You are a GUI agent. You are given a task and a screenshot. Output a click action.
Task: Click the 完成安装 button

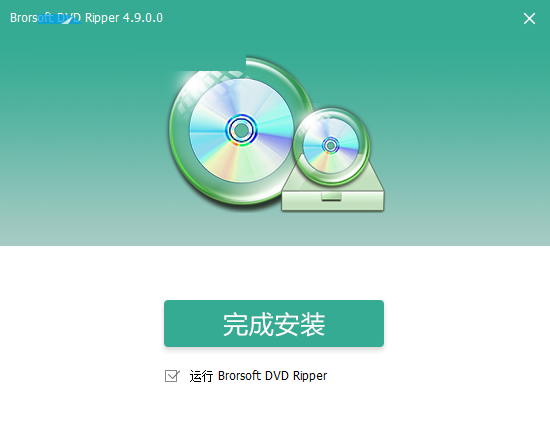click(x=274, y=323)
